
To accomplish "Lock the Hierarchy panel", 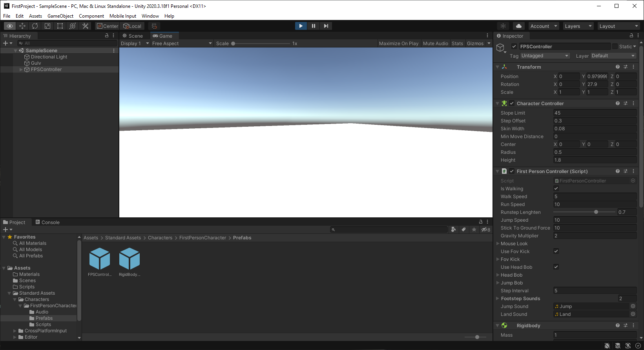I will coord(107,35).
